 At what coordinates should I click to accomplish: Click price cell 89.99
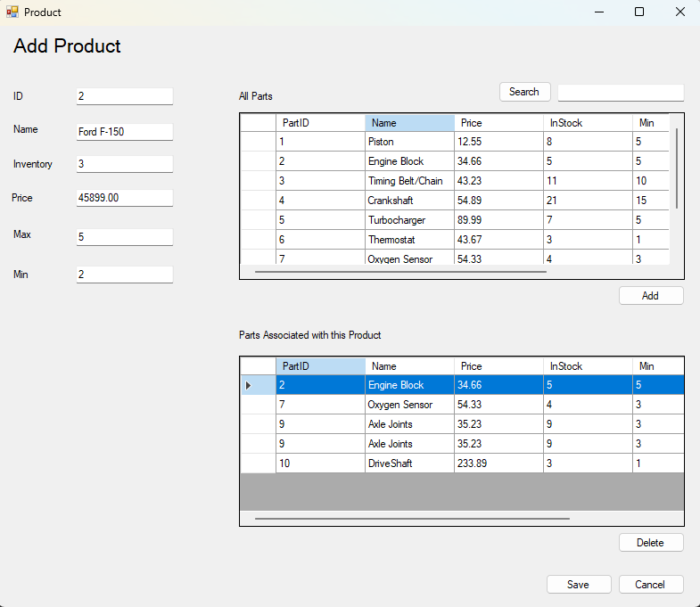(x=499, y=220)
